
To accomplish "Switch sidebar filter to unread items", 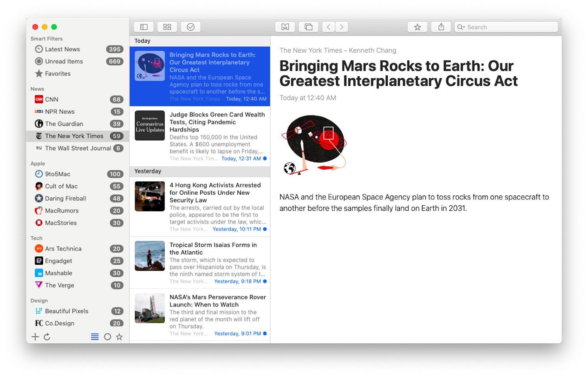I will coord(107,337).
